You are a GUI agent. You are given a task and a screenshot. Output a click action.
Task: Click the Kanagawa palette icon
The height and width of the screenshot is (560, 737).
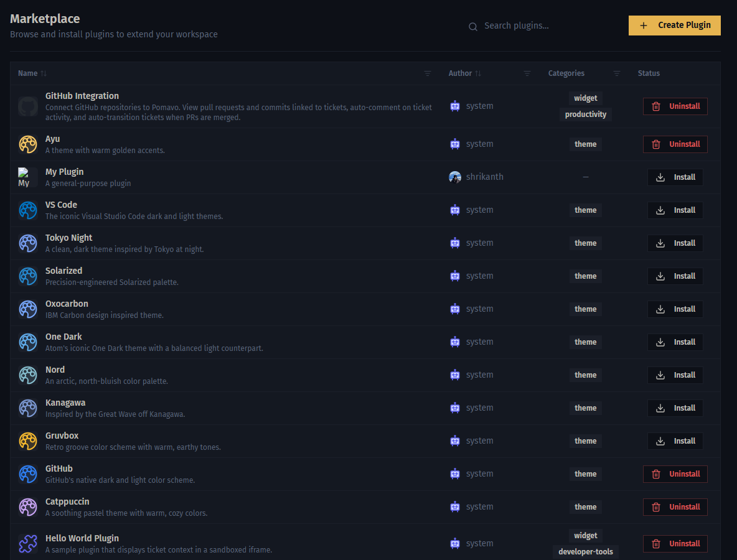coord(28,408)
